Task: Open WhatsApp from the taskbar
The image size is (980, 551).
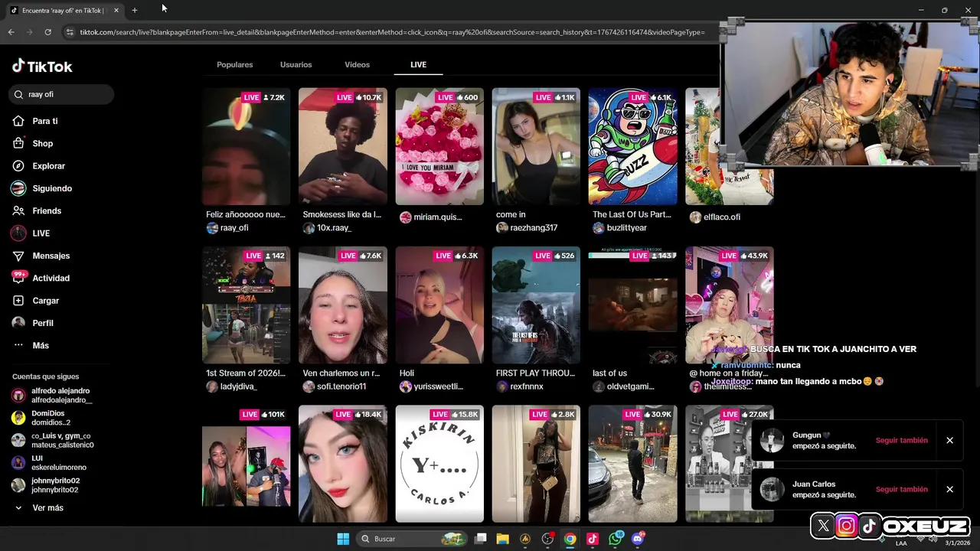Action: [616, 539]
